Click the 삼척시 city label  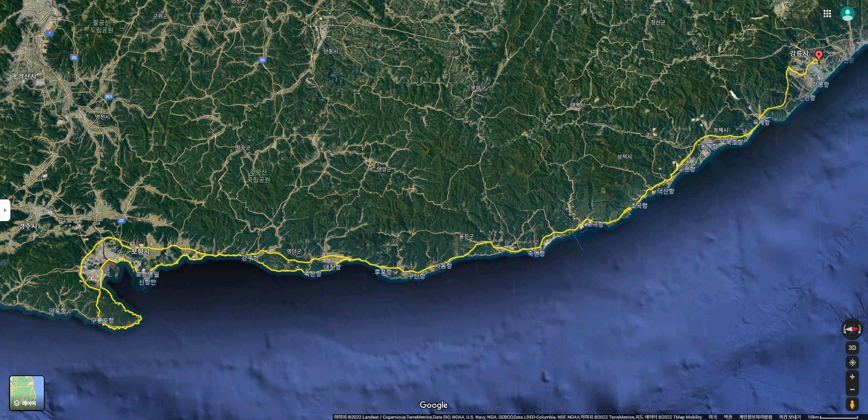coord(624,157)
